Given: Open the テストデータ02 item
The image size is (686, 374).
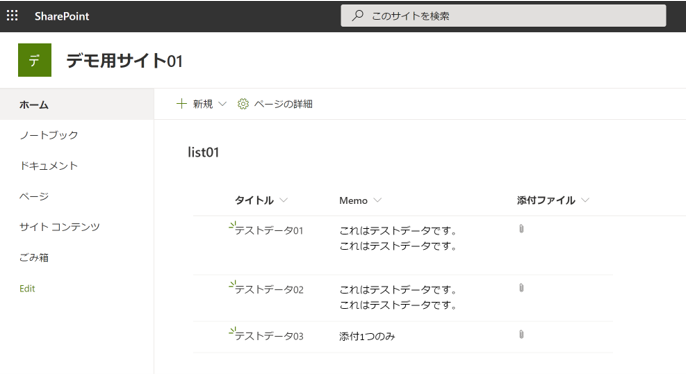Looking at the screenshot, I should [x=269, y=290].
